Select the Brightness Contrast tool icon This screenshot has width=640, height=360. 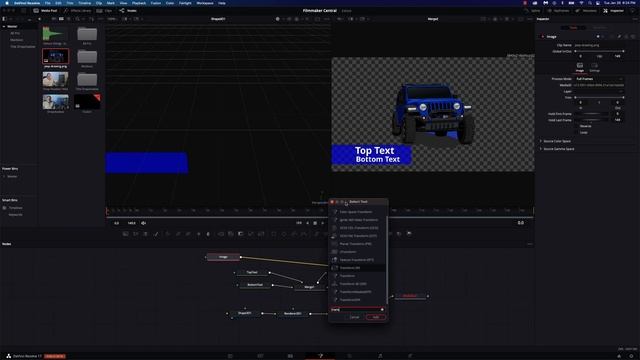pos(198,234)
